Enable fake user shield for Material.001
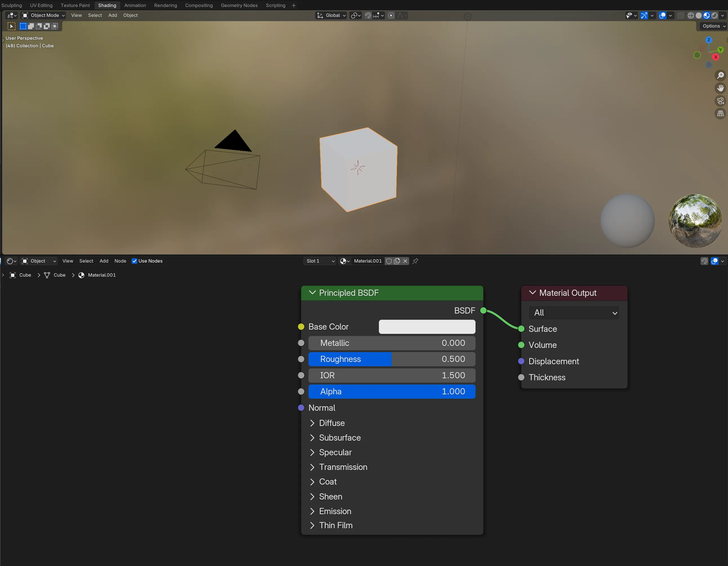Viewport: 728px width, 566px height. point(389,261)
